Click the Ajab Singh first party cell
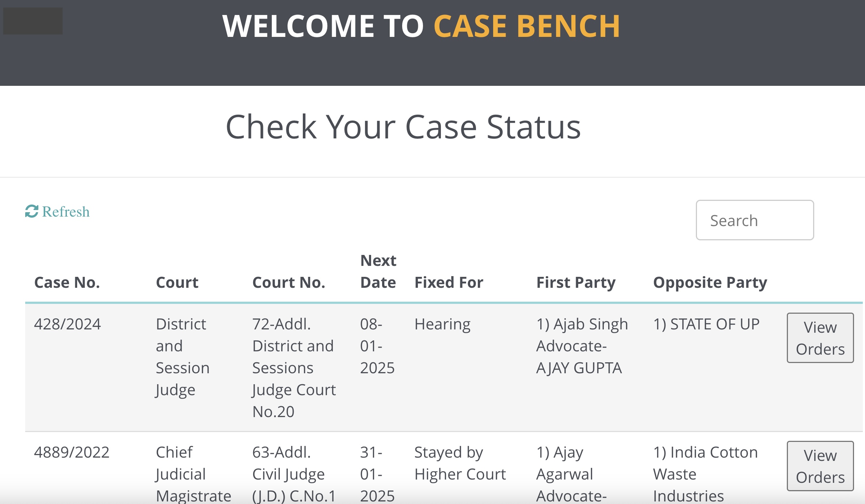This screenshot has width=865, height=504. (582, 346)
